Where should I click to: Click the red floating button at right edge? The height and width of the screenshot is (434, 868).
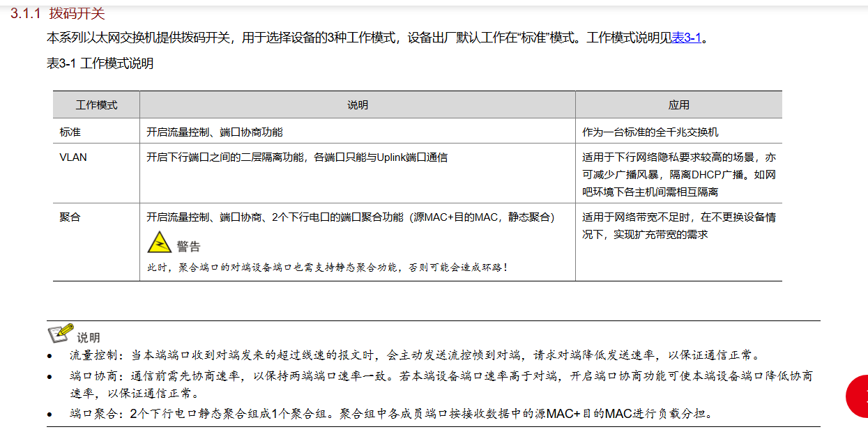pyautogui.click(x=858, y=396)
